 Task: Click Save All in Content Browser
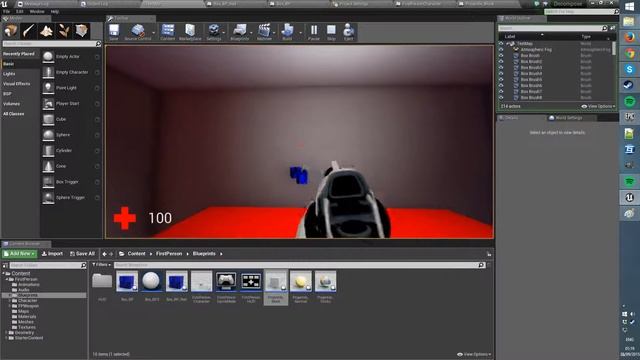click(82, 254)
